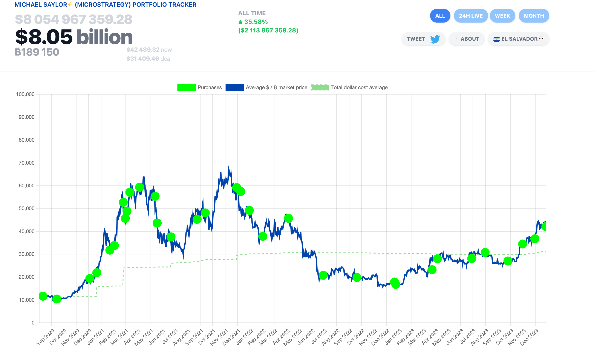Click the El Salvador flag icon

pos(496,39)
